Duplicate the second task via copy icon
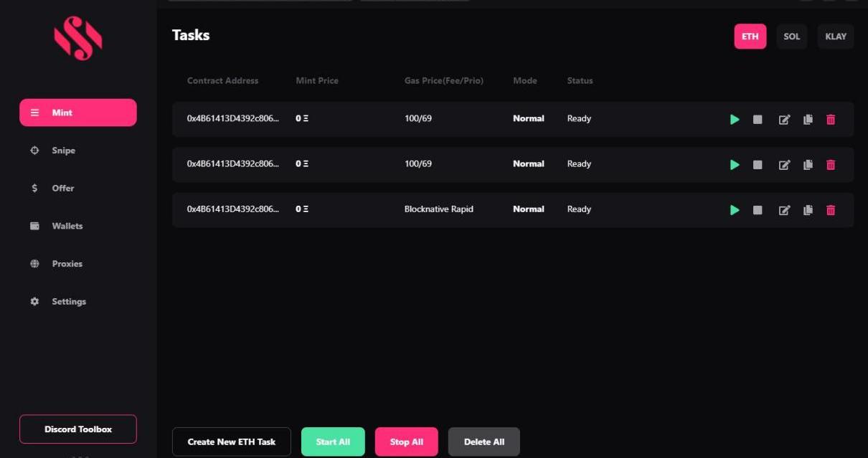 coord(808,165)
